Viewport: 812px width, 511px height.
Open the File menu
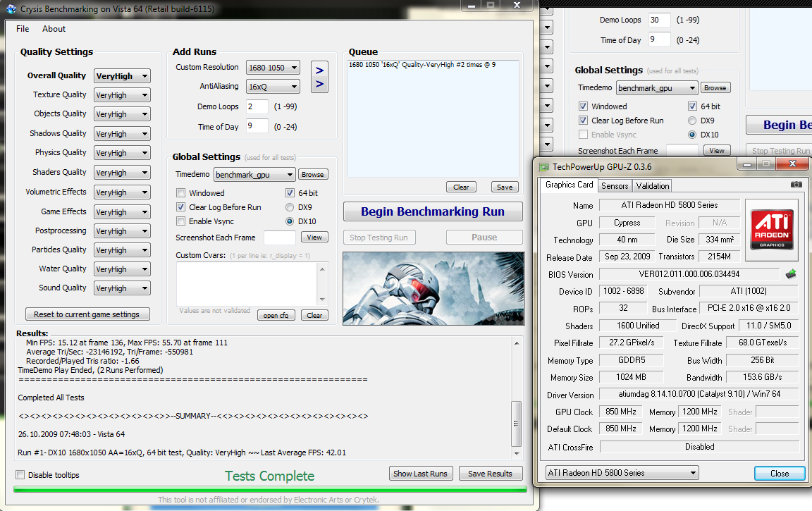click(23, 29)
